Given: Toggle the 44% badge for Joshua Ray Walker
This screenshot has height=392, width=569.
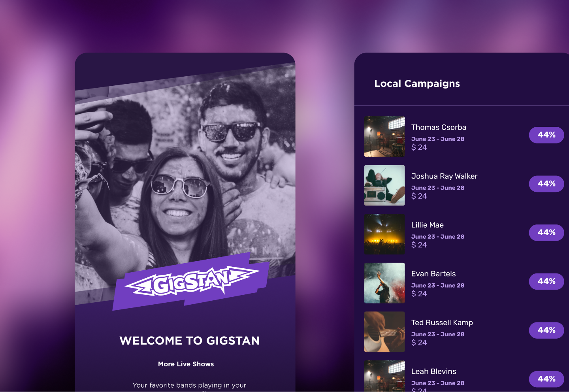Looking at the screenshot, I should [x=546, y=184].
